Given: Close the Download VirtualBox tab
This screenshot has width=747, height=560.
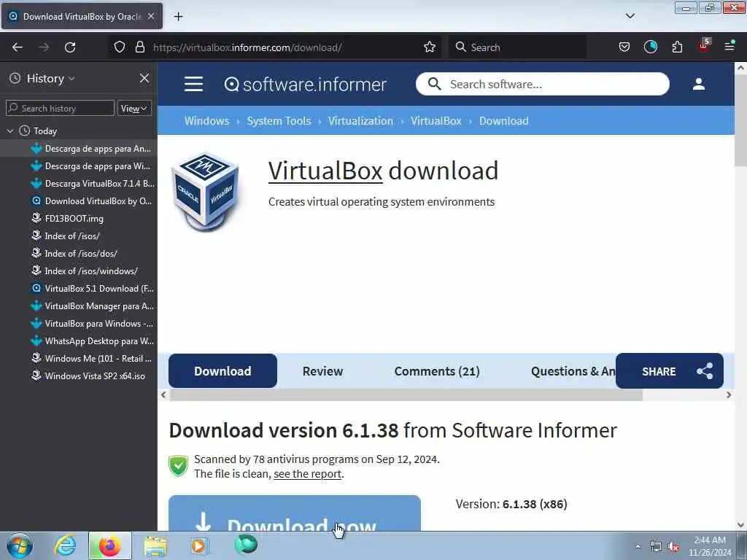Looking at the screenshot, I should (x=151, y=16).
